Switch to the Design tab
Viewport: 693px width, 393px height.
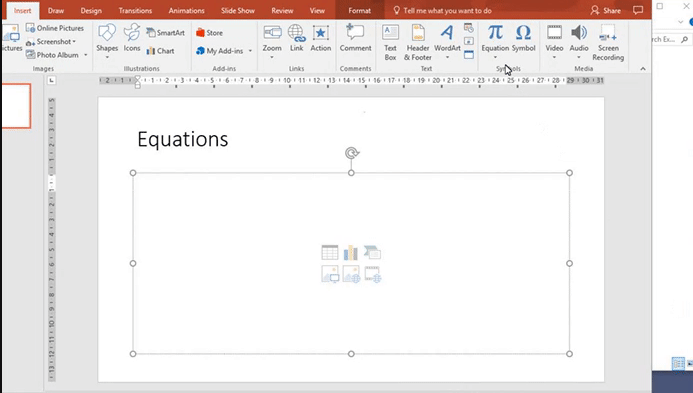tap(91, 11)
